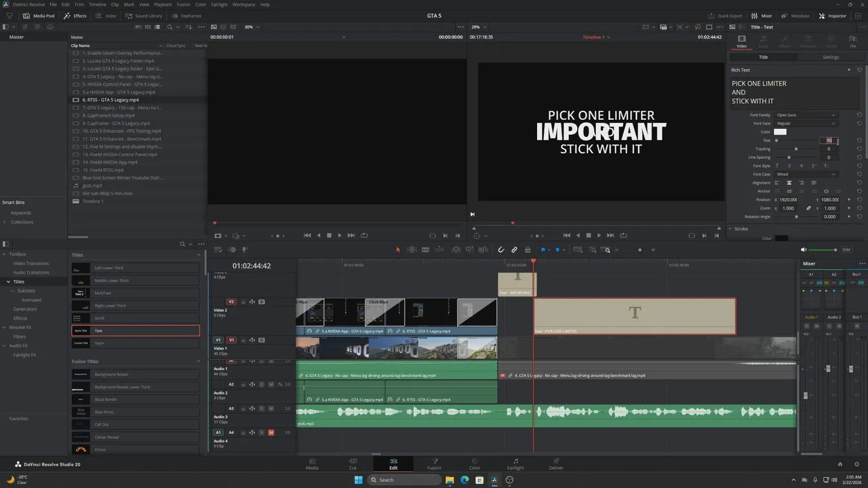Open the Deliver page
This screenshot has width=868, height=488.
point(556,464)
